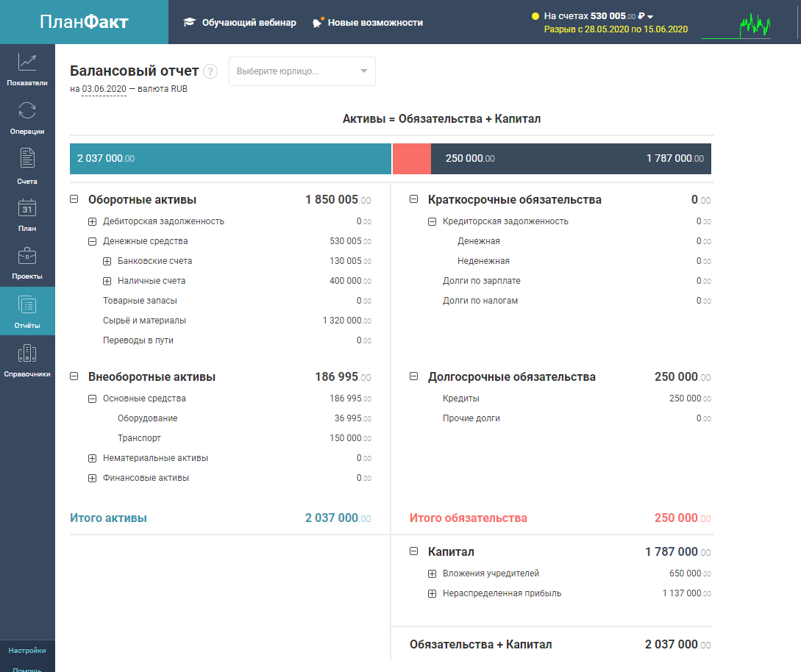The height and width of the screenshot is (672, 801).
Task: Click the yellow account status dot
Action: click(535, 16)
